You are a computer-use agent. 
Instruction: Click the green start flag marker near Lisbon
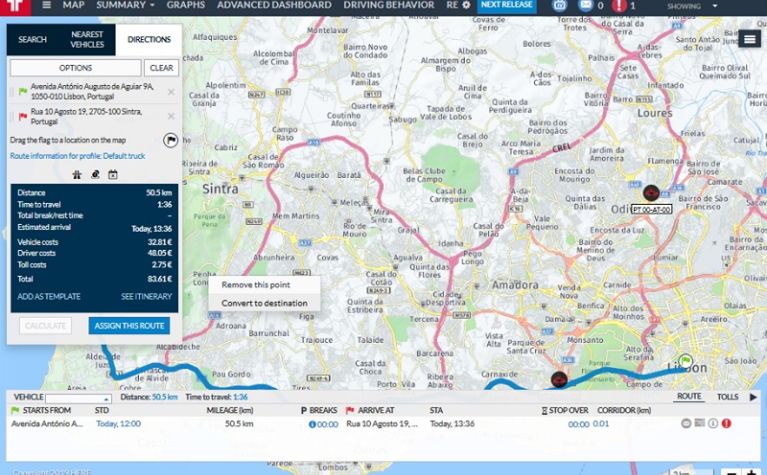686,362
